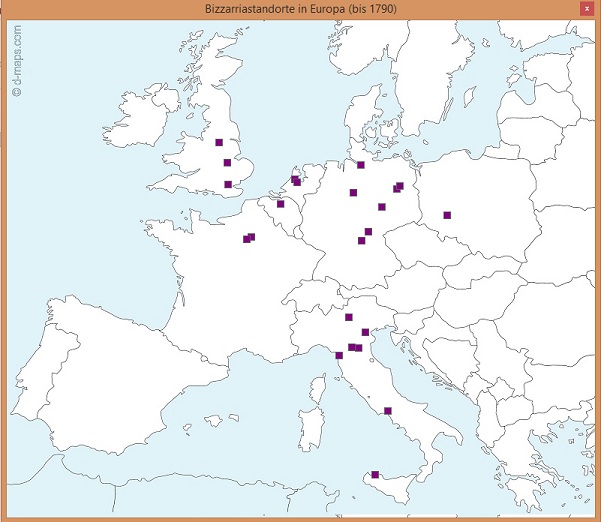Click the purple marker in Poland
The height and width of the screenshot is (522, 601).
pyautogui.click(x=447, y=215)
